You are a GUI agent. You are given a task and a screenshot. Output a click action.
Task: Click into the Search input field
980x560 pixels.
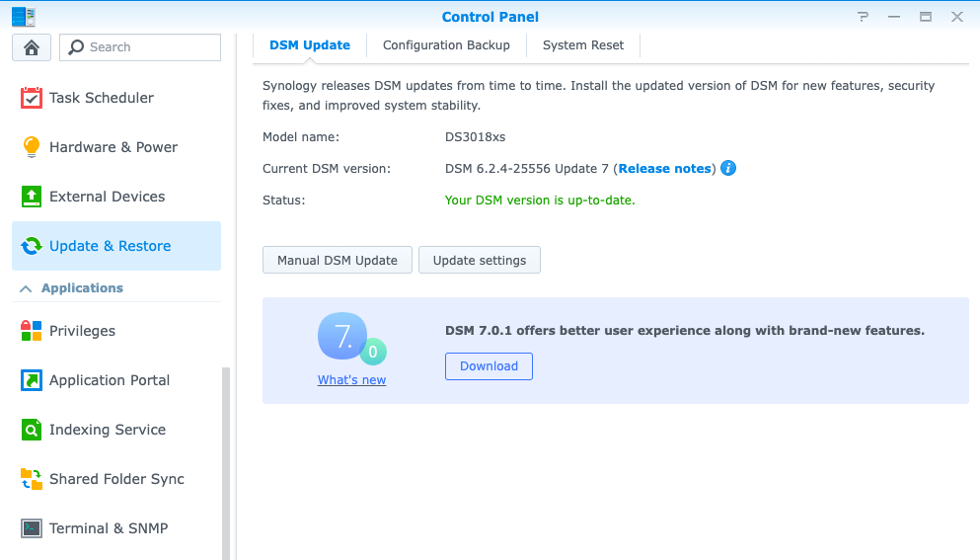(140, 47)
